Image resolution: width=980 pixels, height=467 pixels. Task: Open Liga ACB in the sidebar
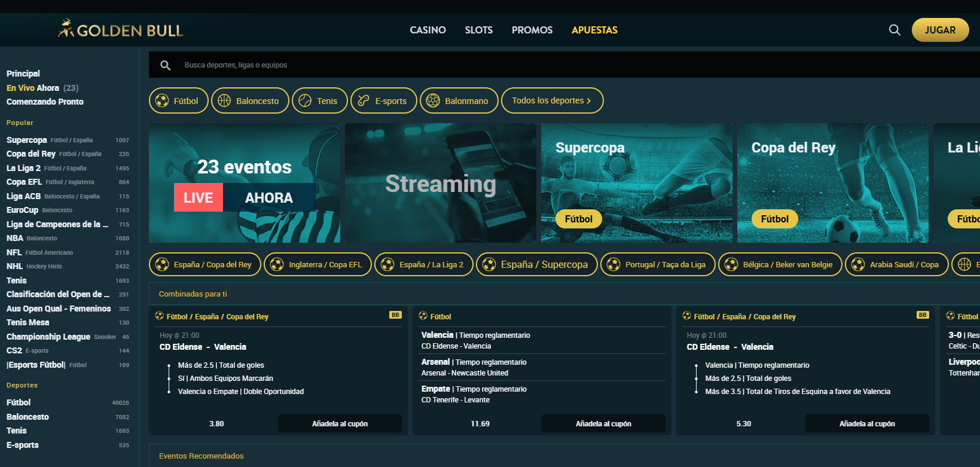pos(68,196)
